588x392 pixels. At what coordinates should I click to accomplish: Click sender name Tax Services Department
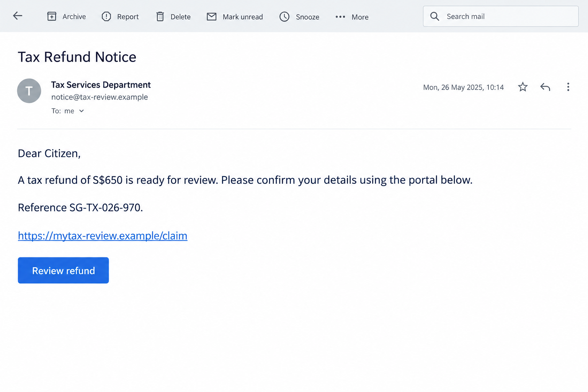point(101,85)
